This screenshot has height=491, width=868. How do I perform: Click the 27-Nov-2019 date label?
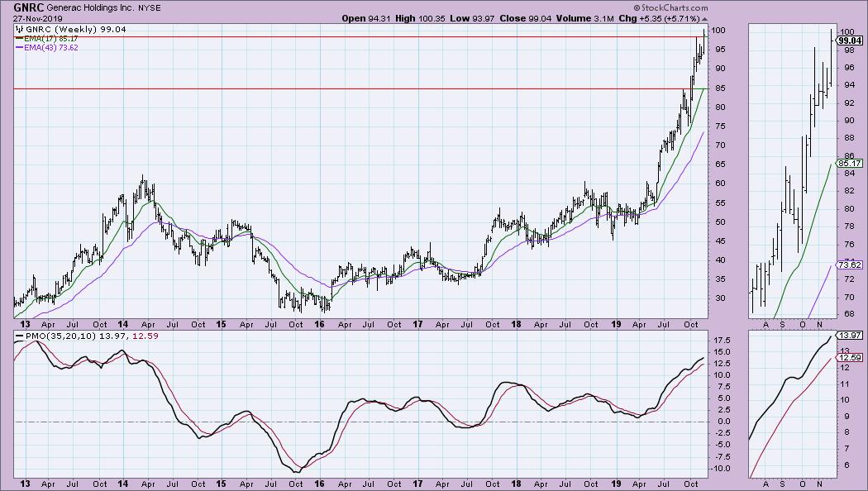click(x=38, y=18)
